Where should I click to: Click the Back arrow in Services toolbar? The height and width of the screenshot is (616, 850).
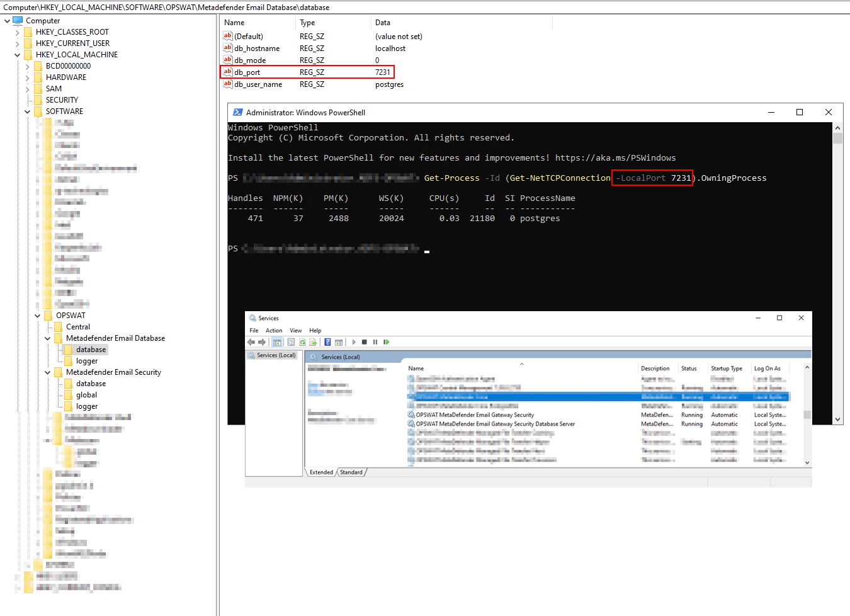pyautogui.click(x=251, y=342)
